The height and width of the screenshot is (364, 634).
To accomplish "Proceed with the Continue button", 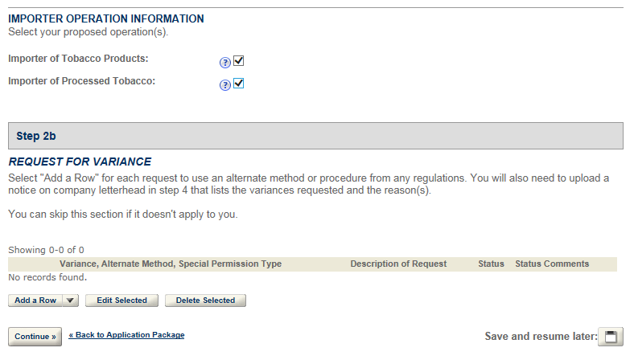I will pyautogui.click(x=35, y=337).
